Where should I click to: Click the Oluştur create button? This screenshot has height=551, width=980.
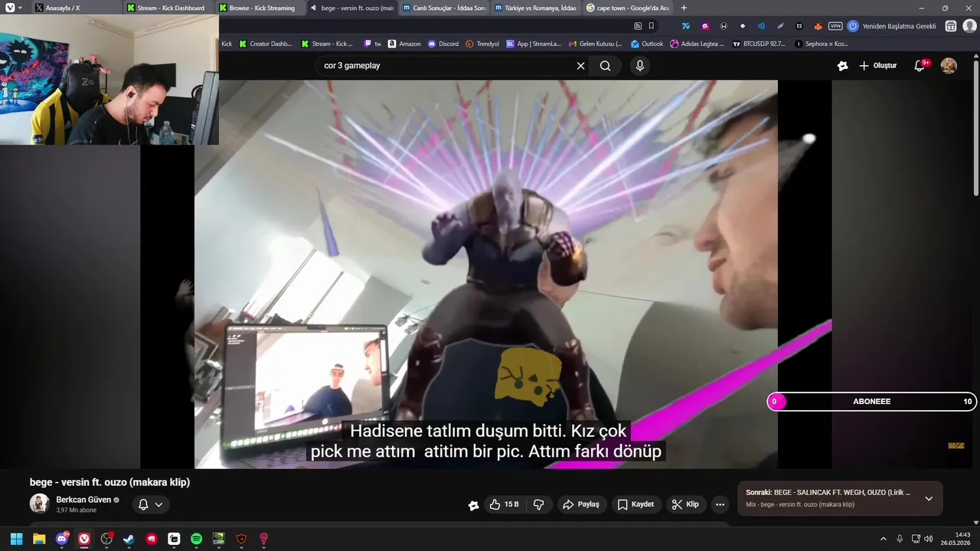point(877,66)
